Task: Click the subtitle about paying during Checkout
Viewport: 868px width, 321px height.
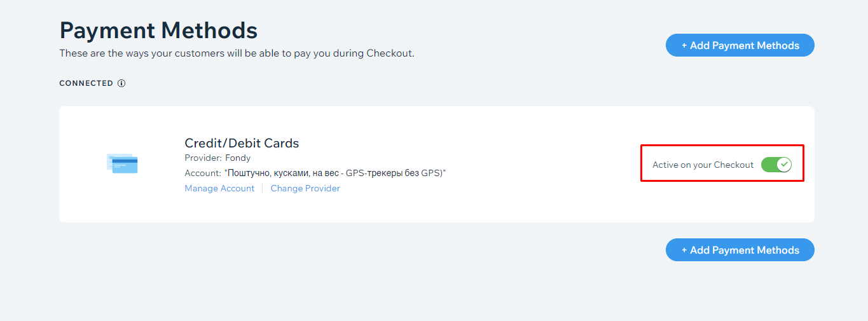Action: coord(237,53)
